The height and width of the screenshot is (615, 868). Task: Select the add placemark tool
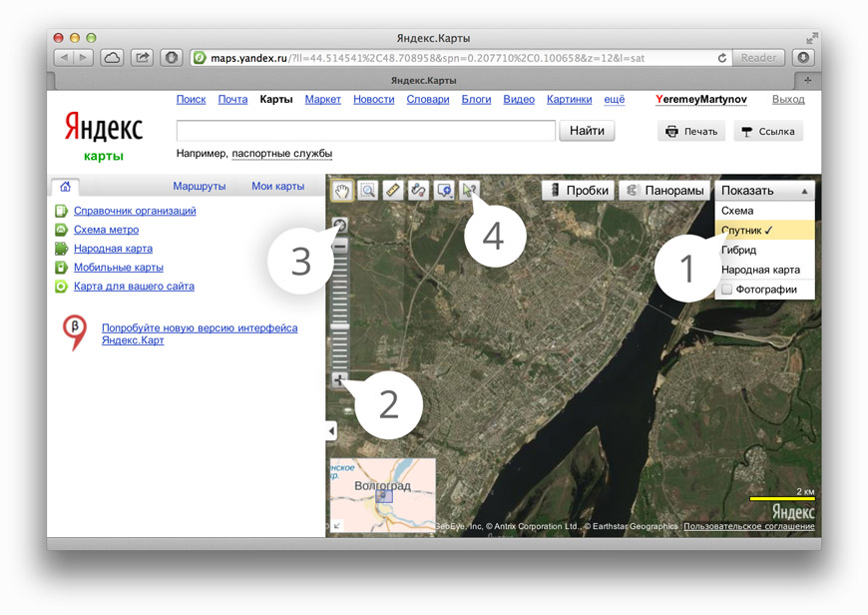coord(445,191)
